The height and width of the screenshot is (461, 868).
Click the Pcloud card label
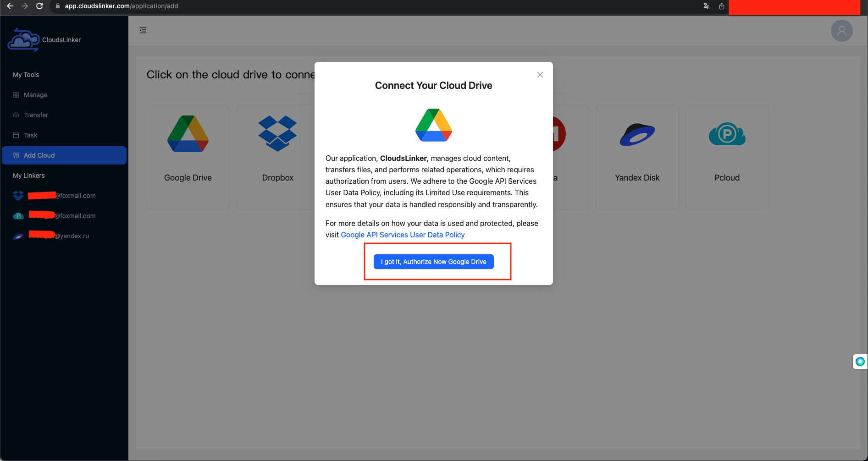coord(727,178)
